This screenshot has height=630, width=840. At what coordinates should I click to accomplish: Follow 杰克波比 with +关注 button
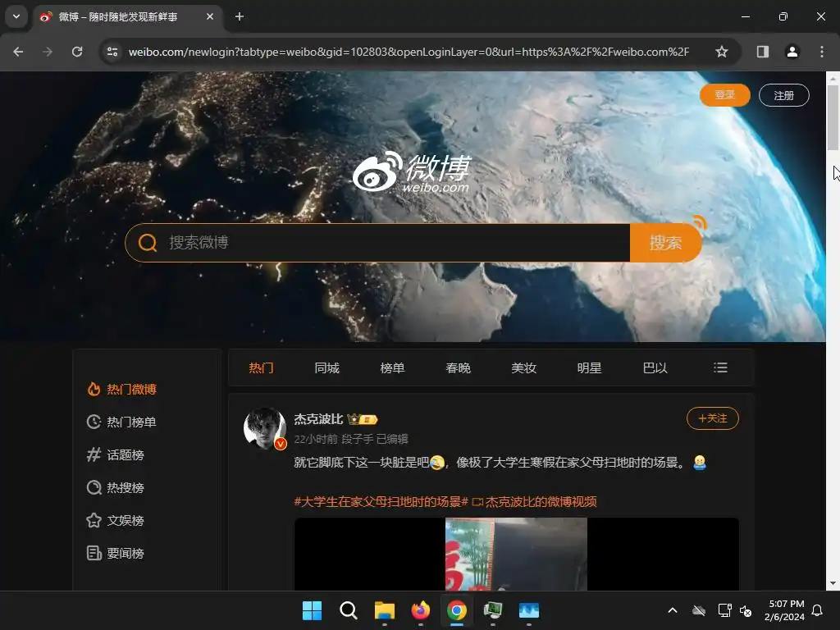point(713,418)
